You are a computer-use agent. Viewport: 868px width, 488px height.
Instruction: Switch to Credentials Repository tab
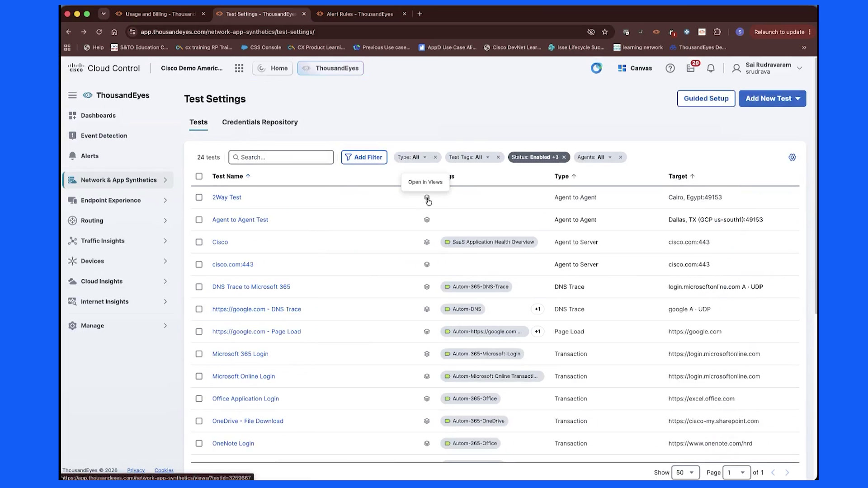tap(260, 122)
